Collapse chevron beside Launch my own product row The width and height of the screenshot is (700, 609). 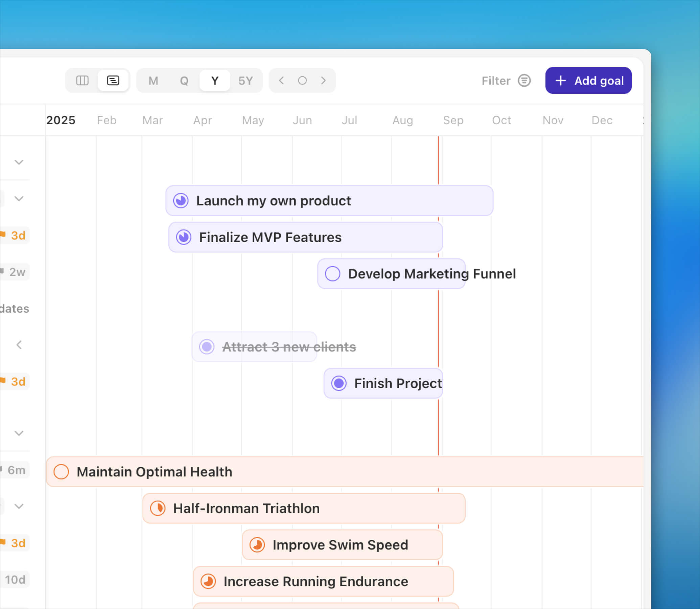pyautogui.click(x=19, y=199)
